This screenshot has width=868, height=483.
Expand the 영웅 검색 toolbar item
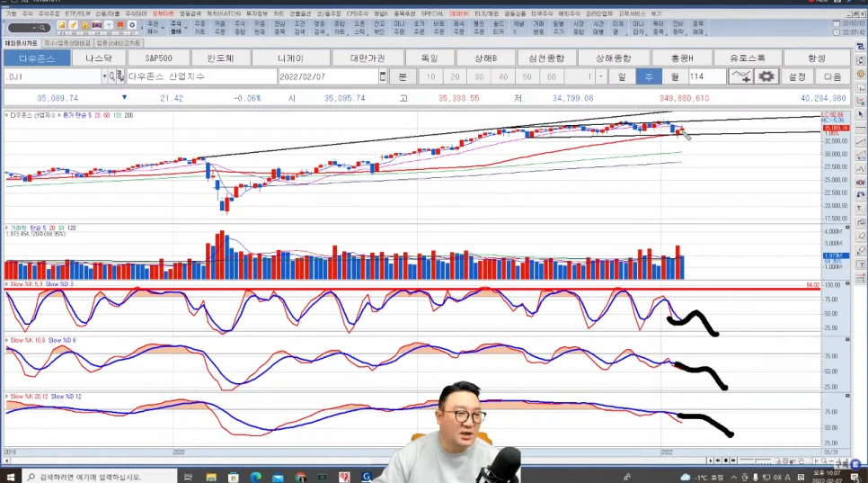319,28
